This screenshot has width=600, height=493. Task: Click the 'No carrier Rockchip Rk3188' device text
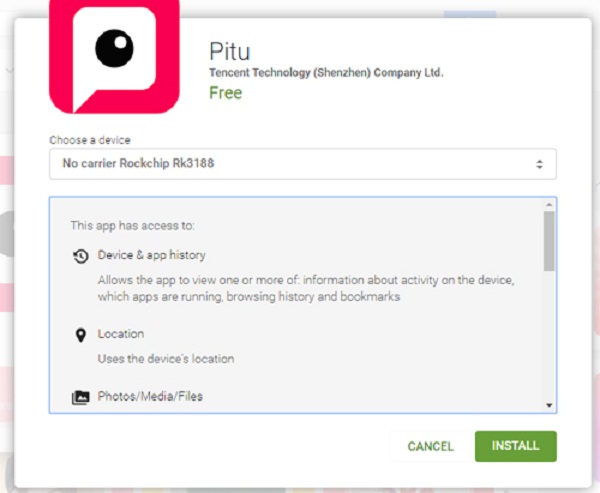pyautogui.click(x=138, y=163)
